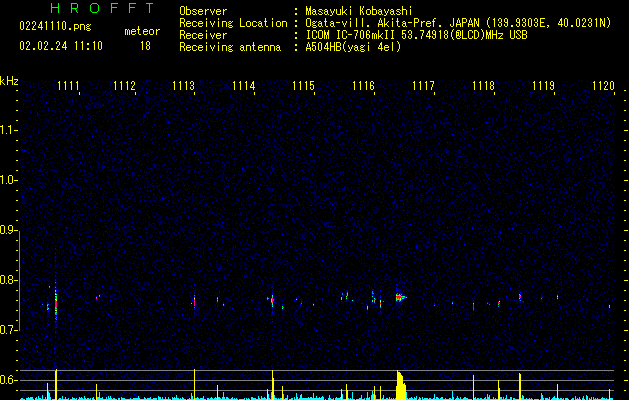
Task: Click the 0.8 kHz frequency label
Action: tap(8, 280)
